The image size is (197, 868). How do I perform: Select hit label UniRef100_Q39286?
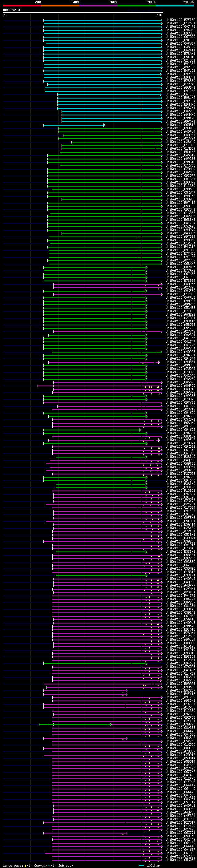click(180, 542)
